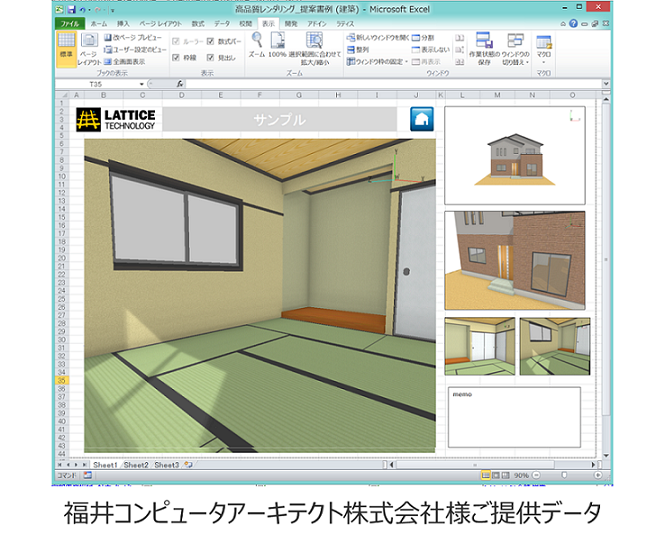Toggle the 見出し headings checkbox
Screen dimensions: 665x543
[x=211, y=56]
